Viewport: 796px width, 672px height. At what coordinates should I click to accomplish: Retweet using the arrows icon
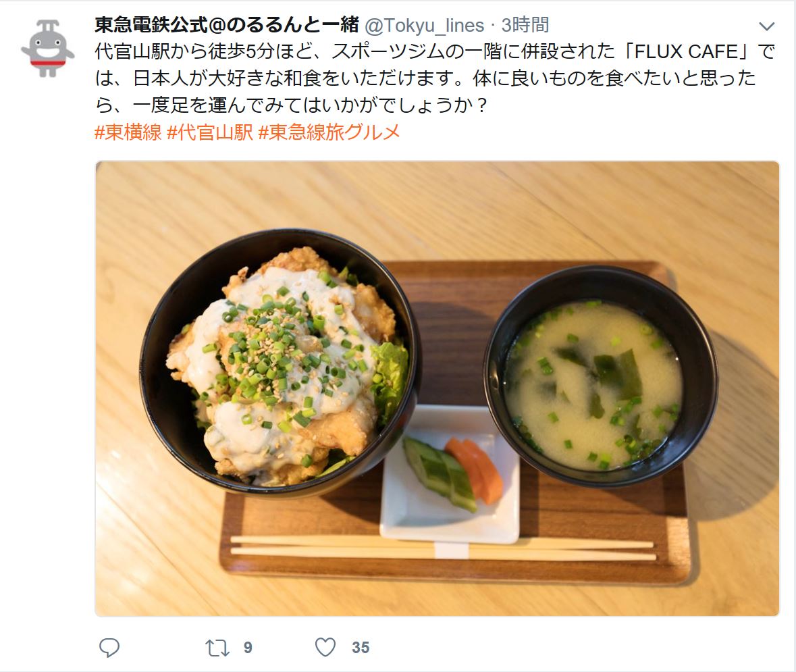pyautogui.click(x=217, y=648)
